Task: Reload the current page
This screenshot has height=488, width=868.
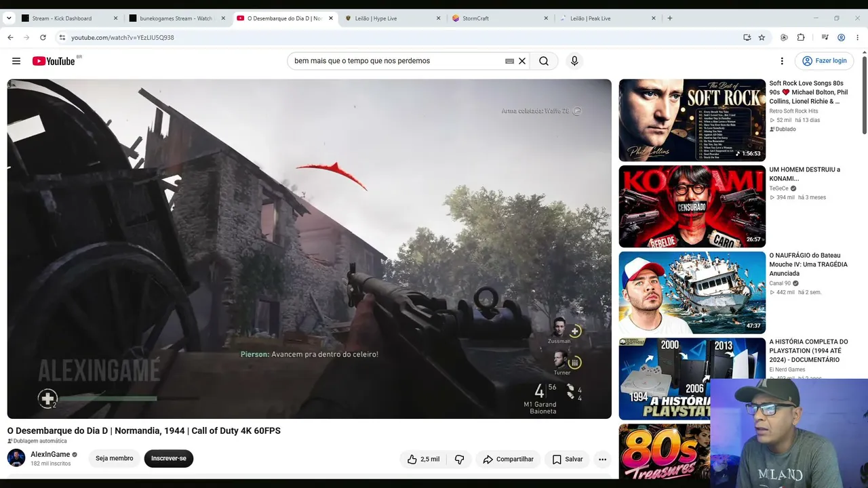Action: pyautogui.click(x=43, y=37)
